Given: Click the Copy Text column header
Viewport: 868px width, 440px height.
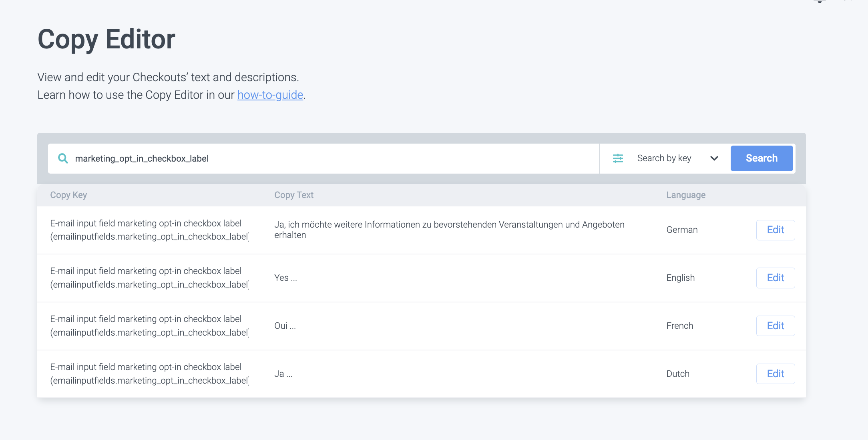Looking at the screenshot, I should (x=293, y=195).
